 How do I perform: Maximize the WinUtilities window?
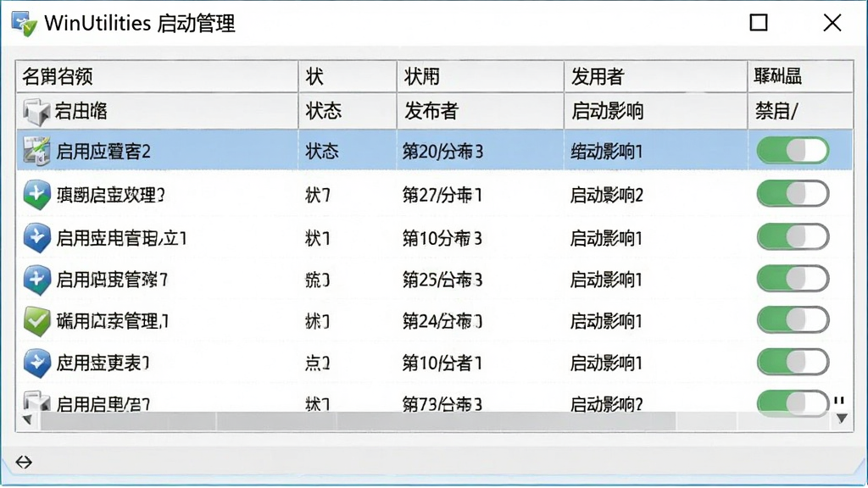coord(759,23)
